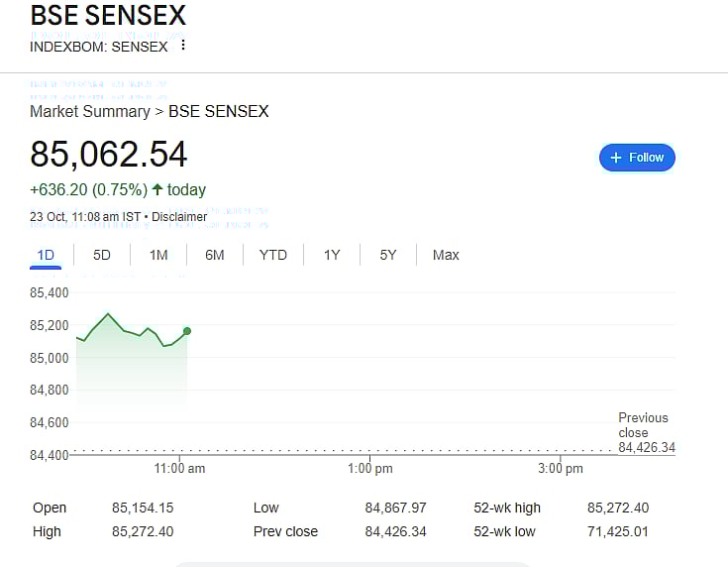Open the 5Y chart tab
Viewport: 728px width, 567px height.
pyautogui.click(x=388, y=256)
